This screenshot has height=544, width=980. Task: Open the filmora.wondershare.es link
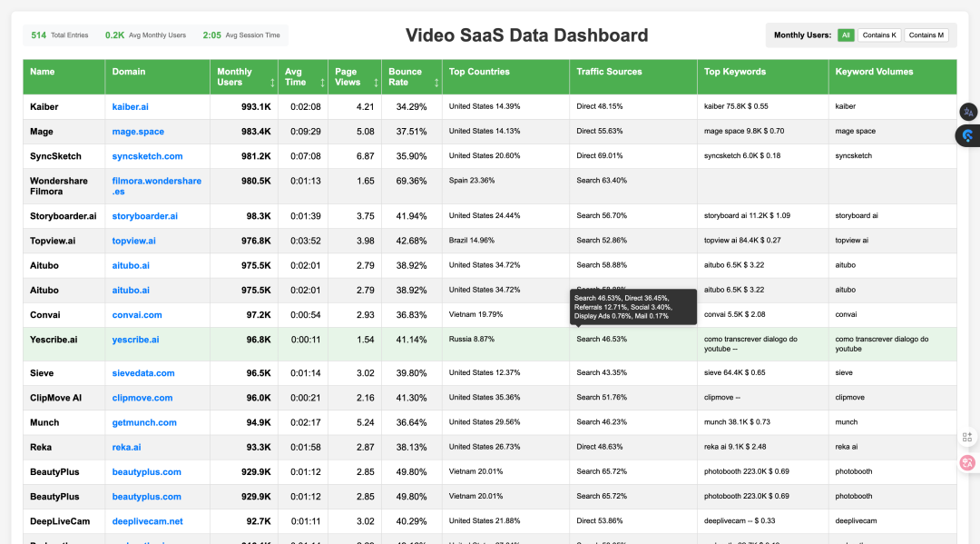point(157,186)
